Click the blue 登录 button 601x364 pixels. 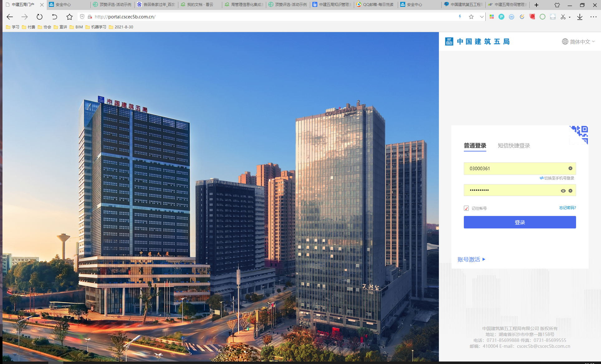(520, 222)
